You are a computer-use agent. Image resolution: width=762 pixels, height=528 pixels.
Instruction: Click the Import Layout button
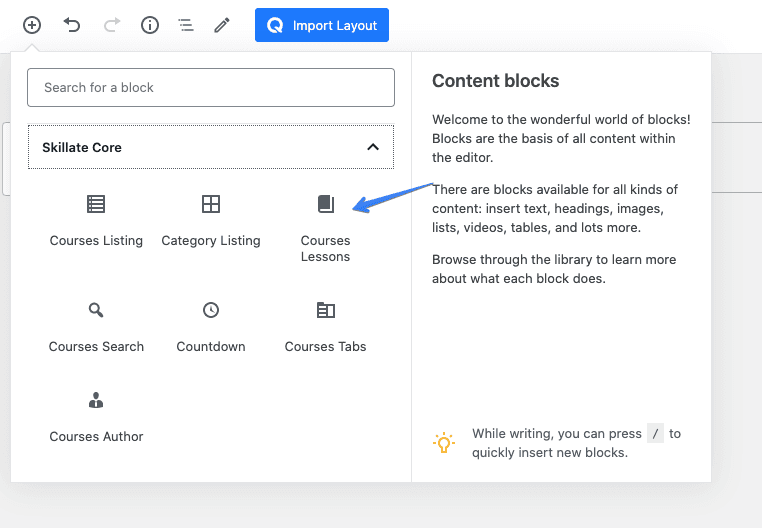coord(322,25)
